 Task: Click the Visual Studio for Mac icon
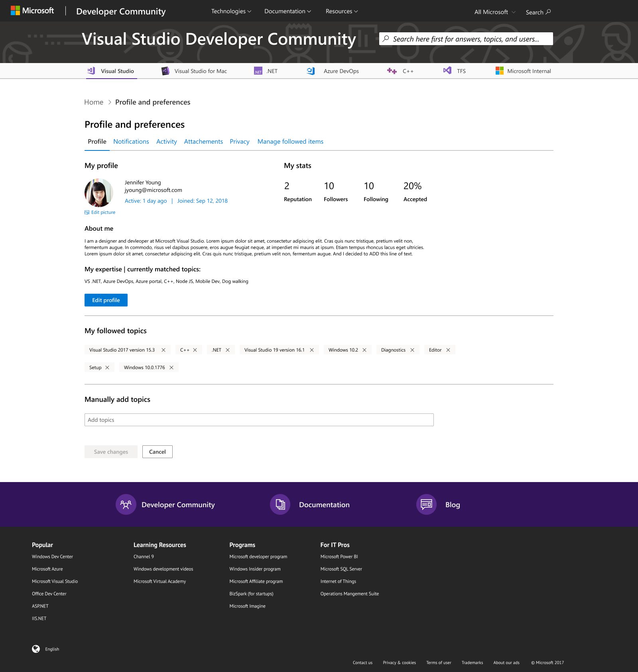tap(165, 71)
